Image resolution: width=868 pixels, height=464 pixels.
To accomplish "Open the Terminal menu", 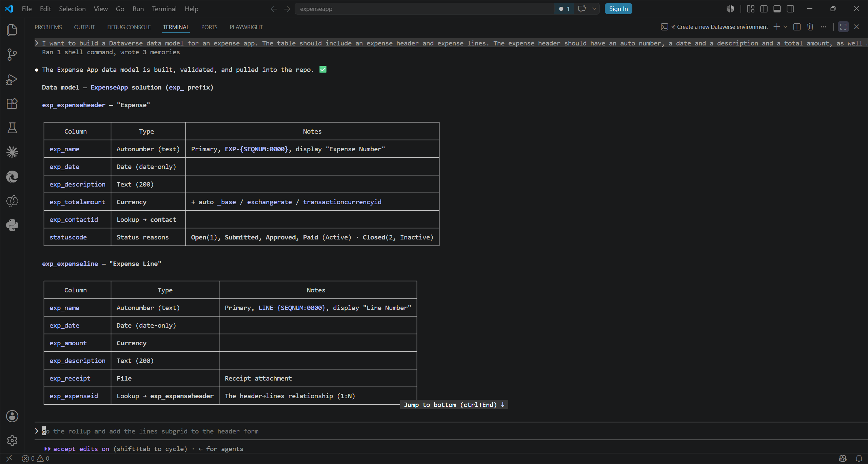I will pyautogui.click(x=164, y=9).
